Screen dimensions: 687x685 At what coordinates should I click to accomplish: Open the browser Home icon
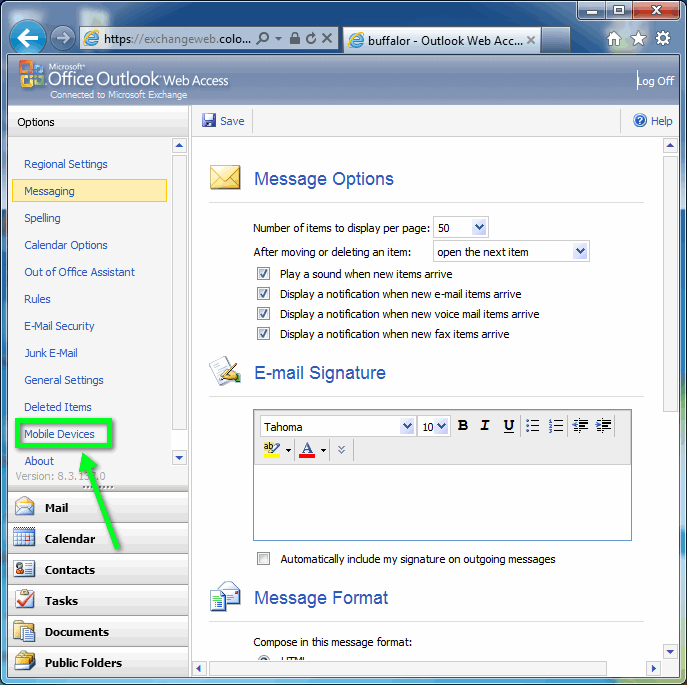pos(614,39)
